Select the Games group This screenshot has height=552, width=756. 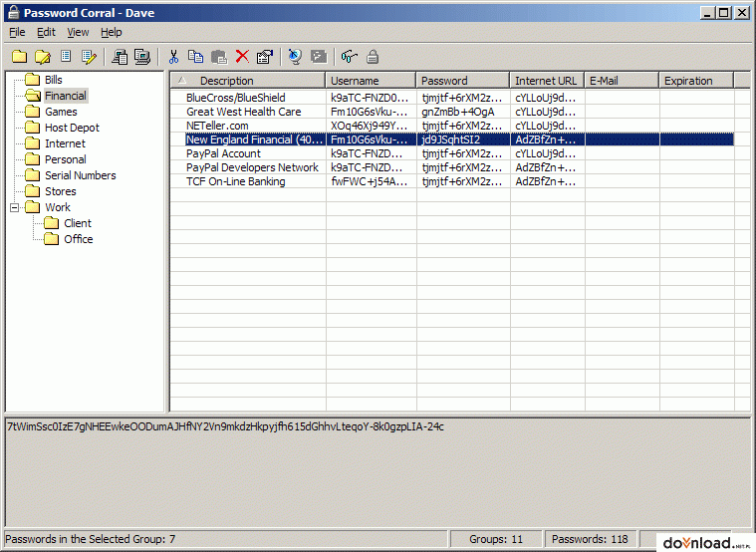61,112
